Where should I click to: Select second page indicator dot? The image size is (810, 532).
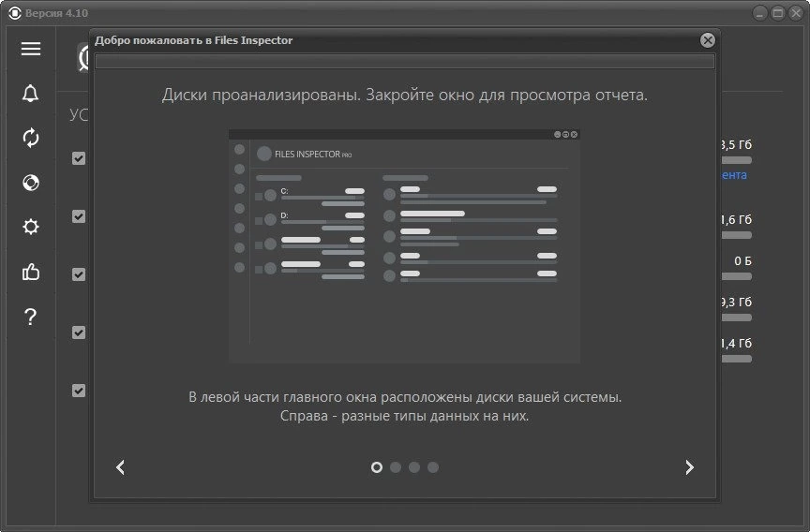point(396,467)
